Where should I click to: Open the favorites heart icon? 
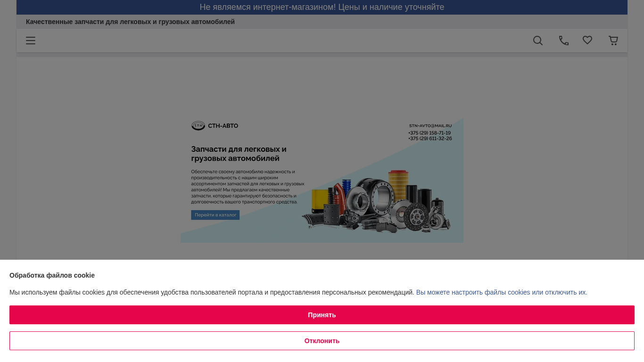click(587, 41)
